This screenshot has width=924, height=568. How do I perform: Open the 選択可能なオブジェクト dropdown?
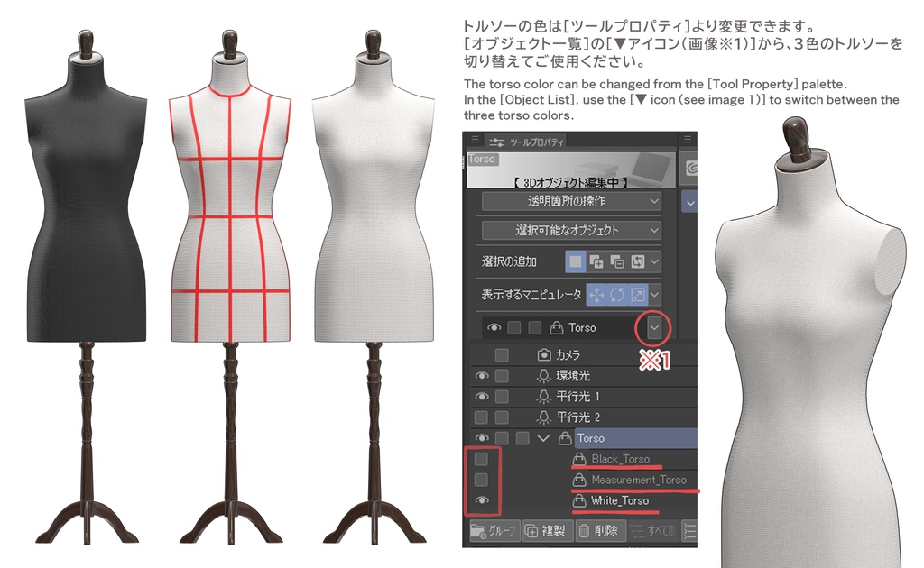571,230
